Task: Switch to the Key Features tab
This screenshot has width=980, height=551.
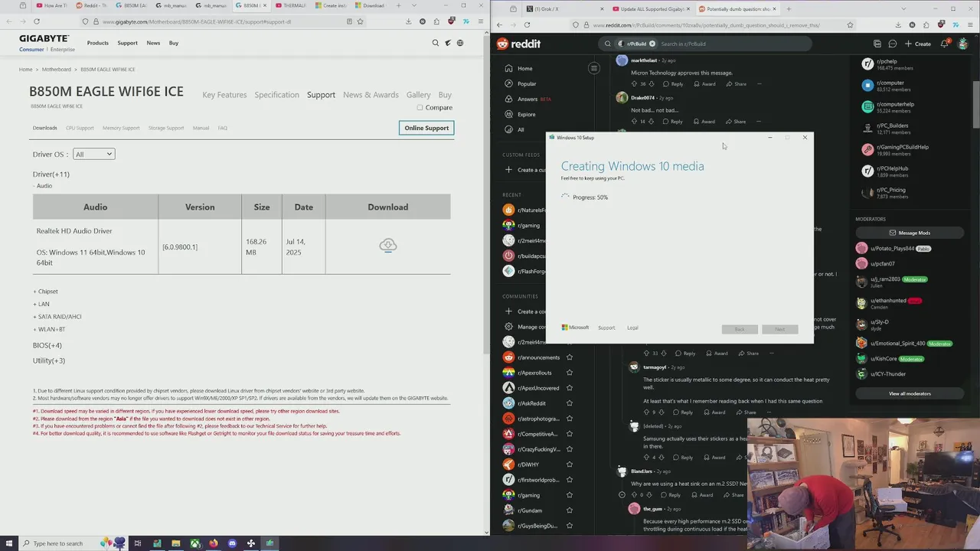Action: point(224,95)
